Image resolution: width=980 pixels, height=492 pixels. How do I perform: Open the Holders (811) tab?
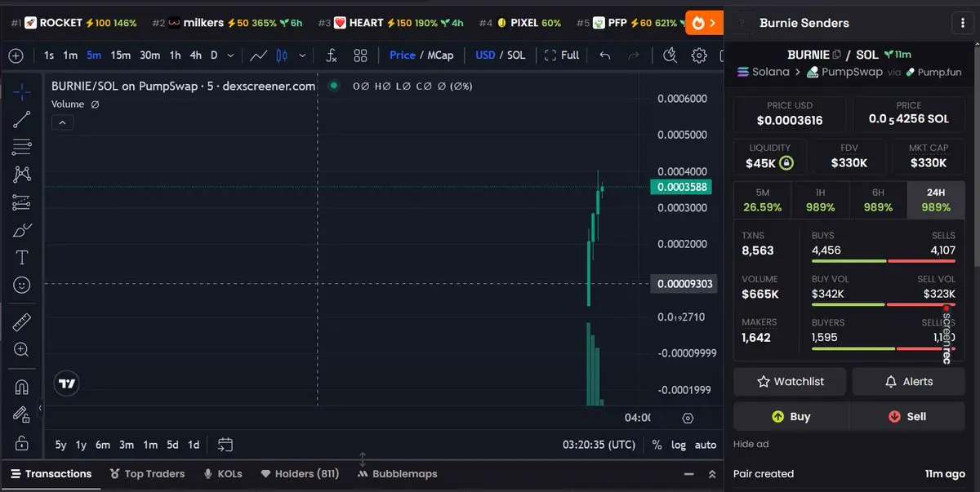click(x=300, y=474)
